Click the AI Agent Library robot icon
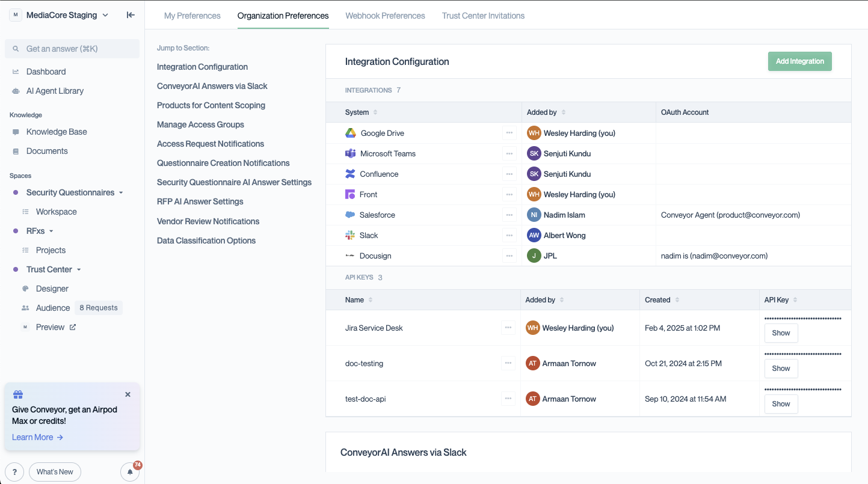This screenshot has width=868, height=484. point(16,91)
